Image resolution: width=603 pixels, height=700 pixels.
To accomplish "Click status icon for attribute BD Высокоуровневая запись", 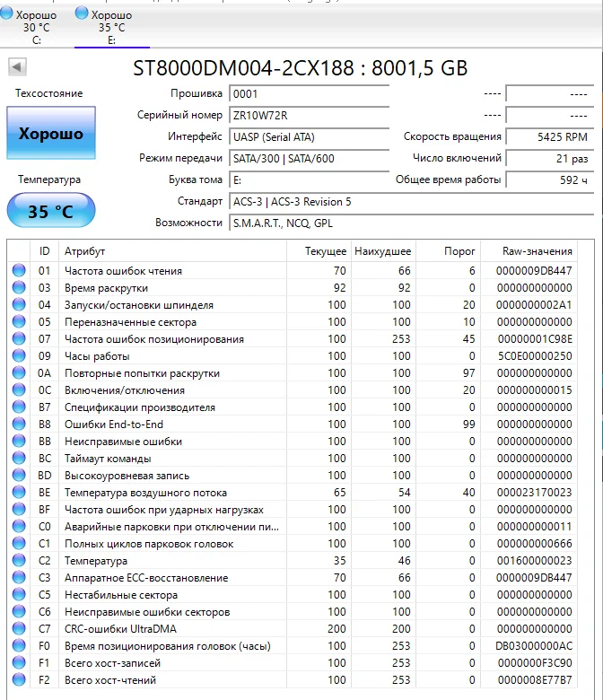I will point(19,475).
